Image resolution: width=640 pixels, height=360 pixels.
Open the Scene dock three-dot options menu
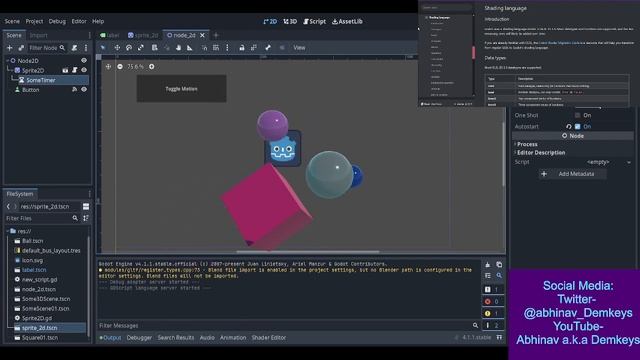tap(86, 48)
